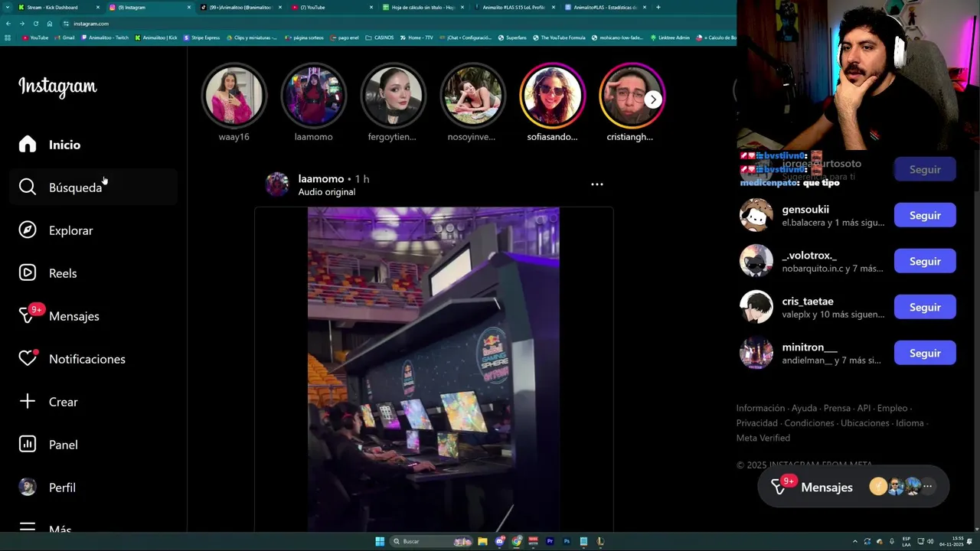Viewport: 980px width, 551px height.
Task: Open the laamomo post options three dots
Action: click(597, 184)
